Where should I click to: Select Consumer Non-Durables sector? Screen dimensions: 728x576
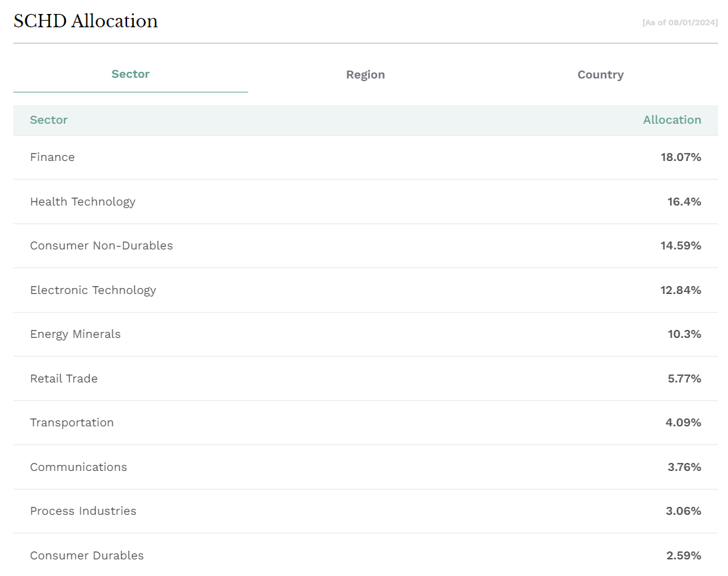pyautogui.click(x=365, y=245)
